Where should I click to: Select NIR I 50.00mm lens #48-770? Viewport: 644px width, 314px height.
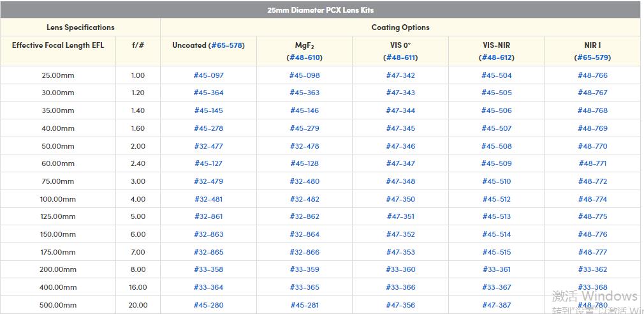[x=592, y=146]
